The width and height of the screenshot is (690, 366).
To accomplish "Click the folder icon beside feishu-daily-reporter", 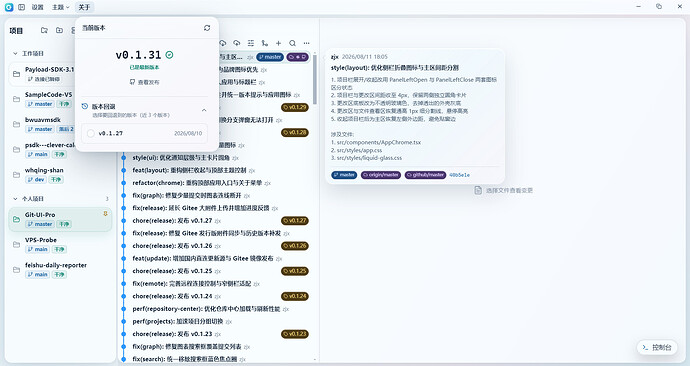I will (16, 269).
